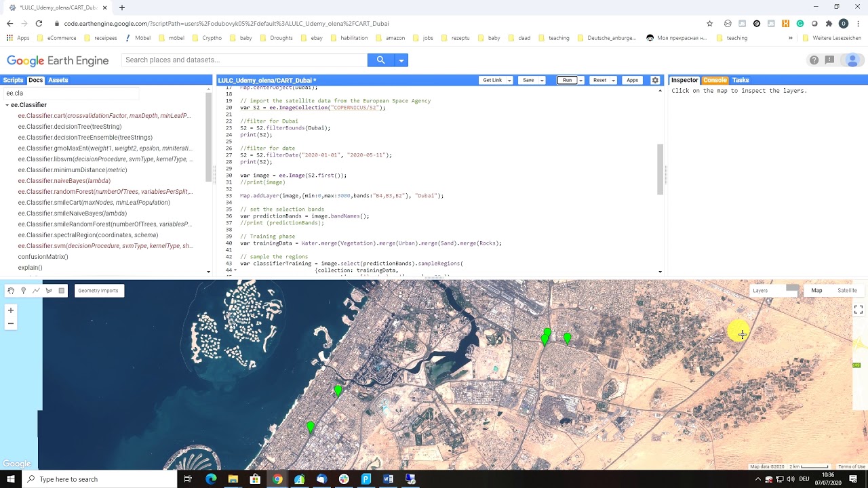The height and width of the screenshot is (488, 868).
Task: Switch to the Inspector tab
Action: pyautogui.click(x=684, y=80)
